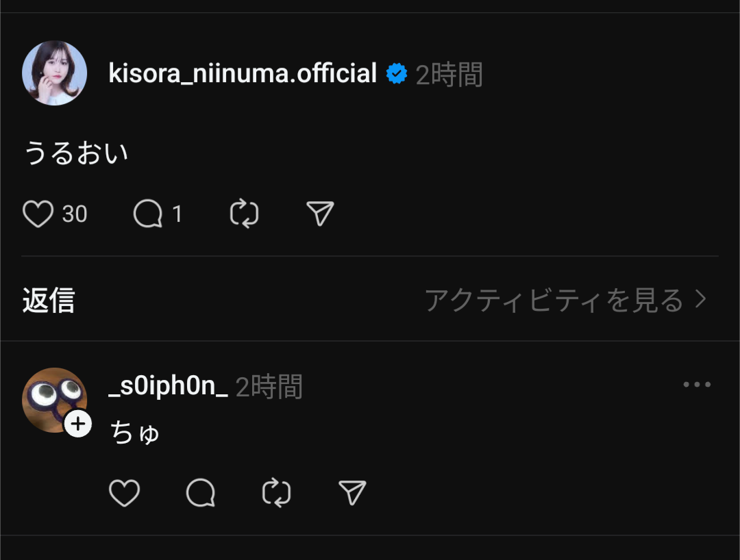Viewport: 740px width, 560px height.
Task: Open _s0iph0n_ profile from username
Action: 168,387
